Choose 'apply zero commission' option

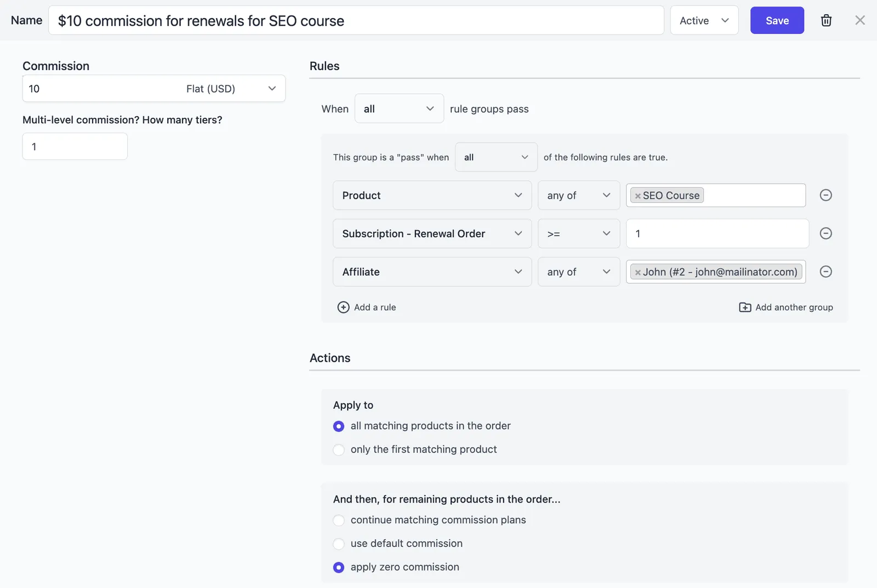click(x=339, y=568)
